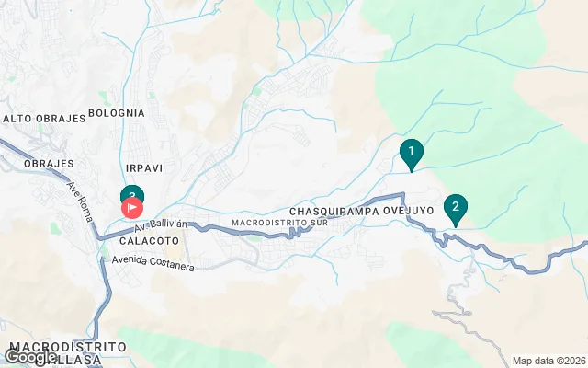Viewport: 588px width, 368px height.
Task: Click the BOLOGNIA neighborhood label
Action: point(117,113)
